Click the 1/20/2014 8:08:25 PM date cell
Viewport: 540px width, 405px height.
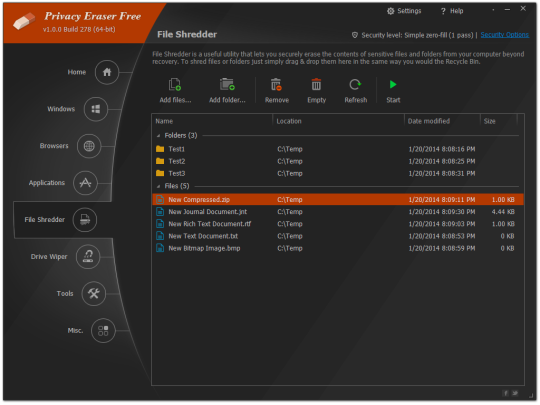tap(442, 161)
